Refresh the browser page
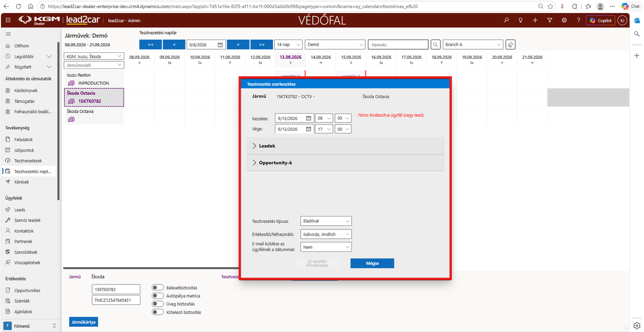Viewport: 644px width, 332px height. (x=19, y=6)
